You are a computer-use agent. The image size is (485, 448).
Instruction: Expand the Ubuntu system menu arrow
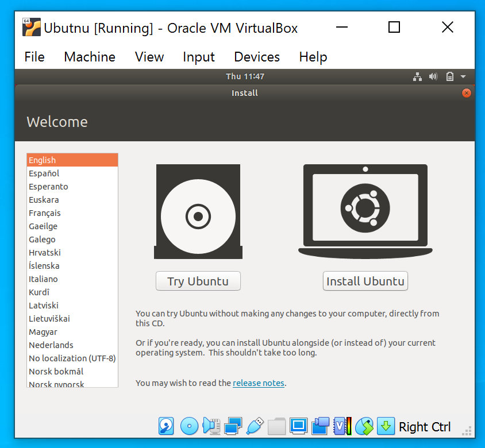click(463, 76)
